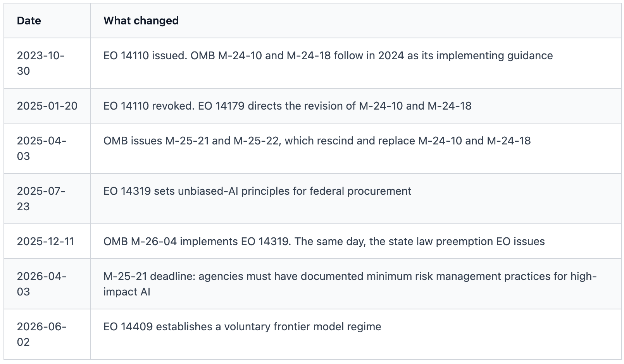Click the EO 14110 revoked description text

pyautogui.click(x=287, y=106)
